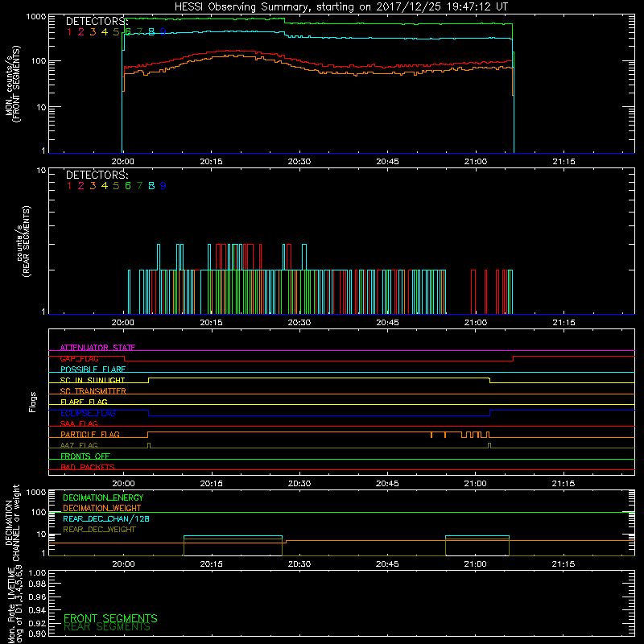Click the 20:30 tick under the rear segments plot
644x644 pixels.
click(x=299, y=323)
